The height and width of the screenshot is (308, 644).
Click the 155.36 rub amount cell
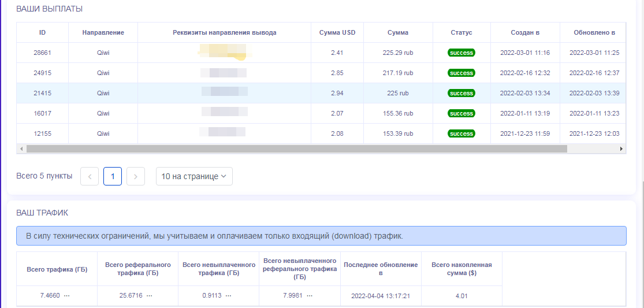398,113
